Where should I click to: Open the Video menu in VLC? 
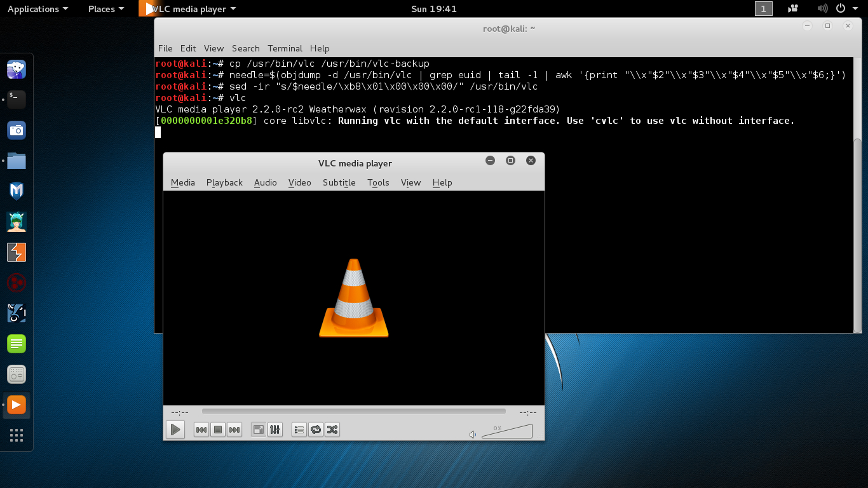coord(300,182)
